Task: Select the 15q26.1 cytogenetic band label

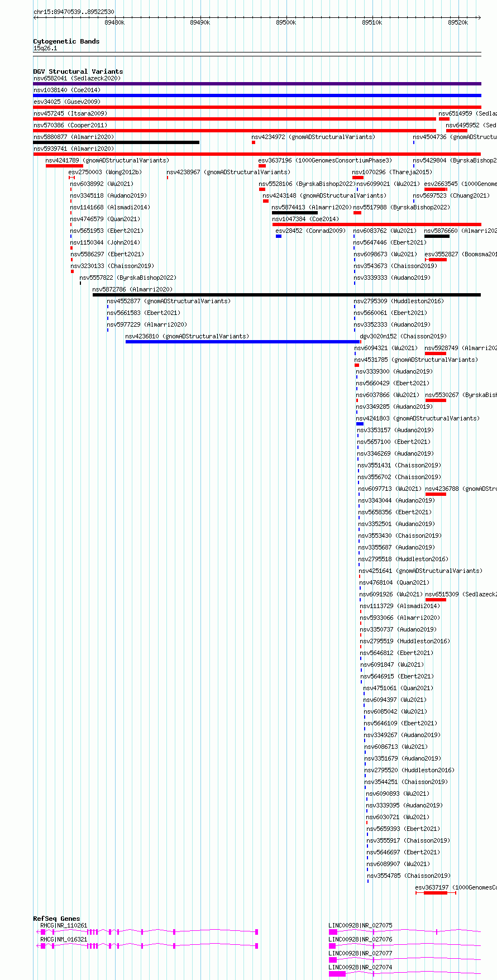Action: click(x=45, y=48)
